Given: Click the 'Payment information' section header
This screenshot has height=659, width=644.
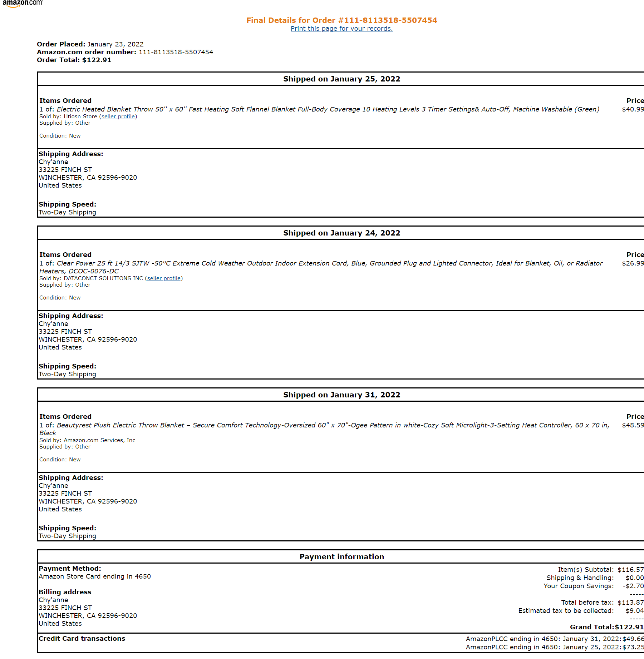Looking at the screenshot, I should pyautogui.click(x=341, y=557).
